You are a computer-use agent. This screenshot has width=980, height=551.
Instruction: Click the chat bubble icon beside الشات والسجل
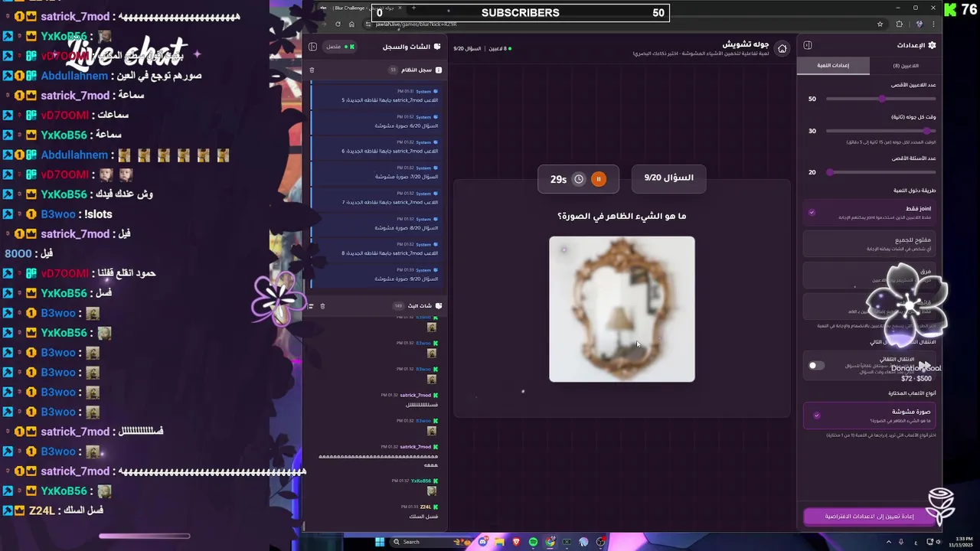click(x=437, y=47)
